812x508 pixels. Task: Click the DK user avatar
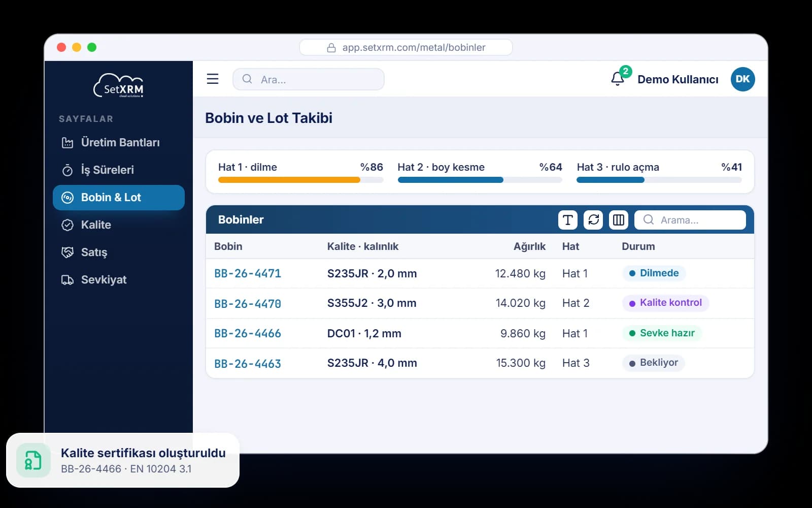click(742, 79)
